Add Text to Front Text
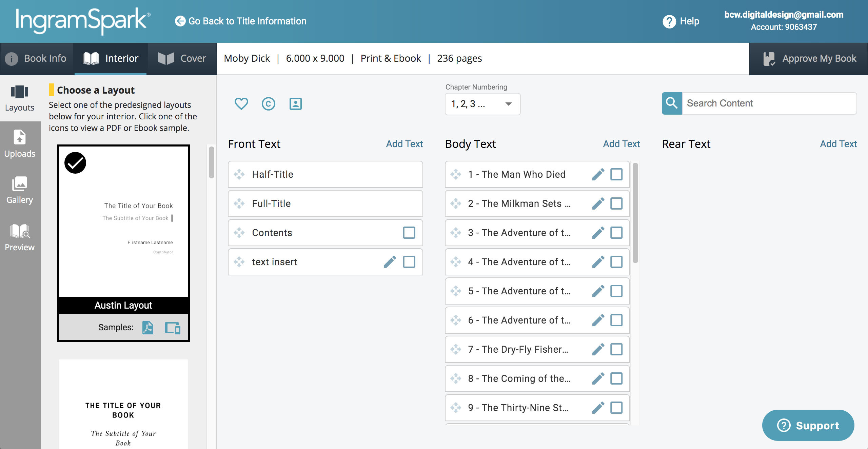Viewport: 868px width, 449px height. click(x=405, y=144)
